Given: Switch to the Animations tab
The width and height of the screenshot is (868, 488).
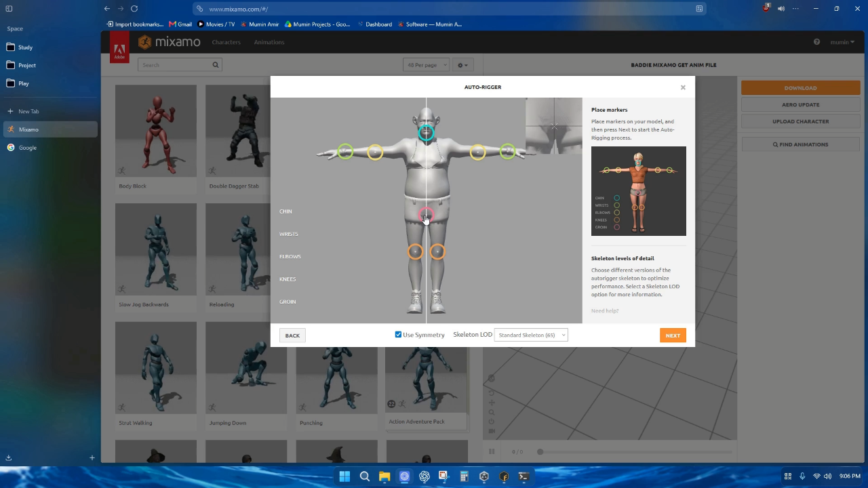Looking at the screenshot, I should point(269,42).
